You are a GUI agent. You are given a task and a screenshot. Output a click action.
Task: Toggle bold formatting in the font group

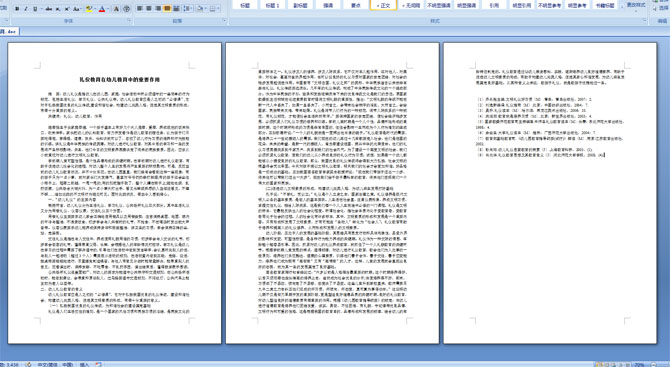click(x=17, y=9)
